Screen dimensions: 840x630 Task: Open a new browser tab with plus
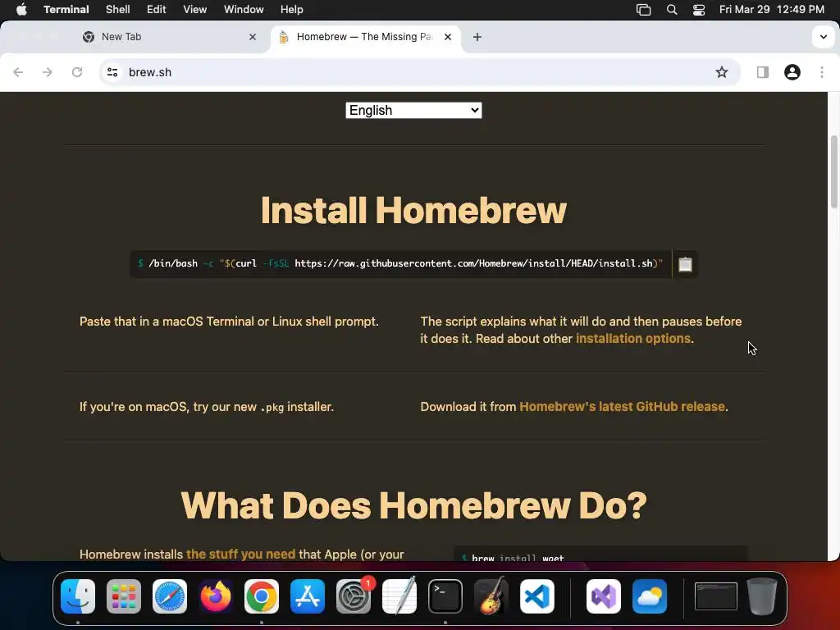(477, 37)
